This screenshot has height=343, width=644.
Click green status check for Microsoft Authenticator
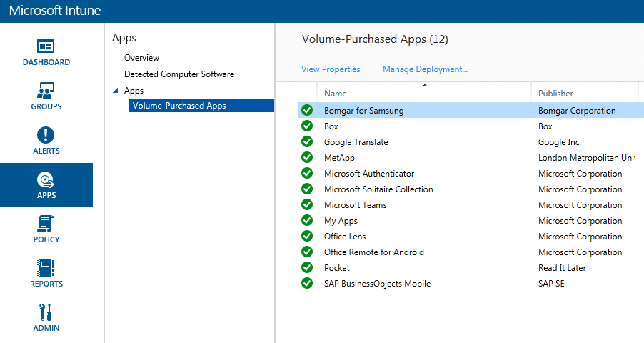coord(307,173)
